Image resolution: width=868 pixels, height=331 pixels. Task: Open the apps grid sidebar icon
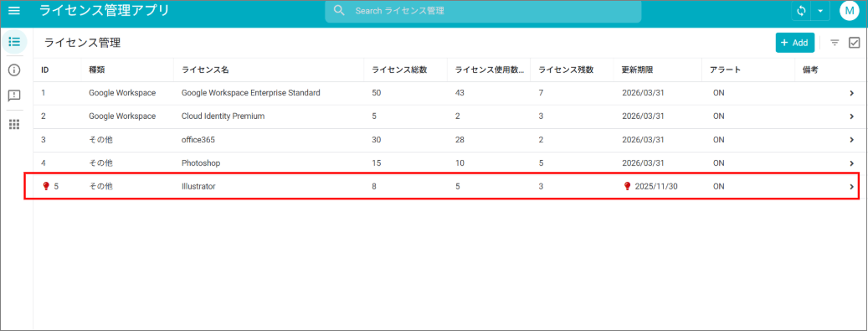(14, 125)
